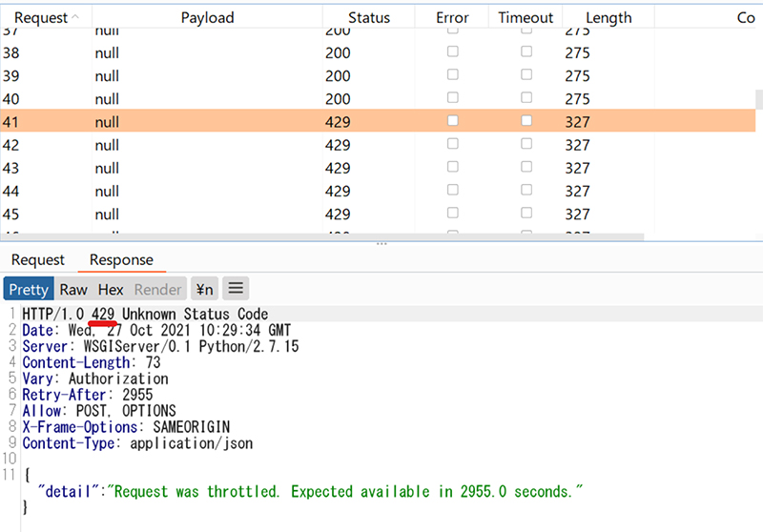
Task: Select request row 43
Action: [378, 168]
